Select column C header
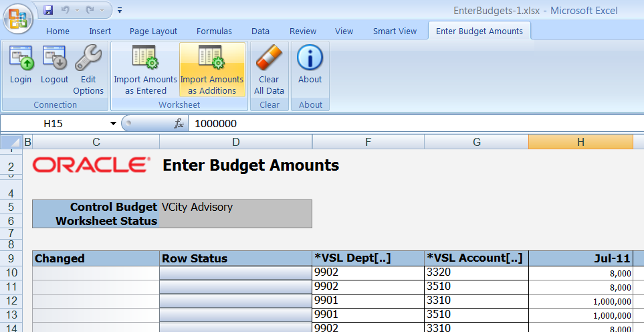Viewport: 644px width, 332px height. pyautogui.click(x=96, y=142)
